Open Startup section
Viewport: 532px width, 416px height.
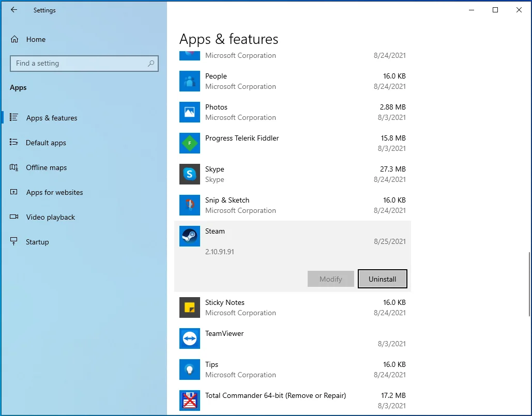click(37, 242)
